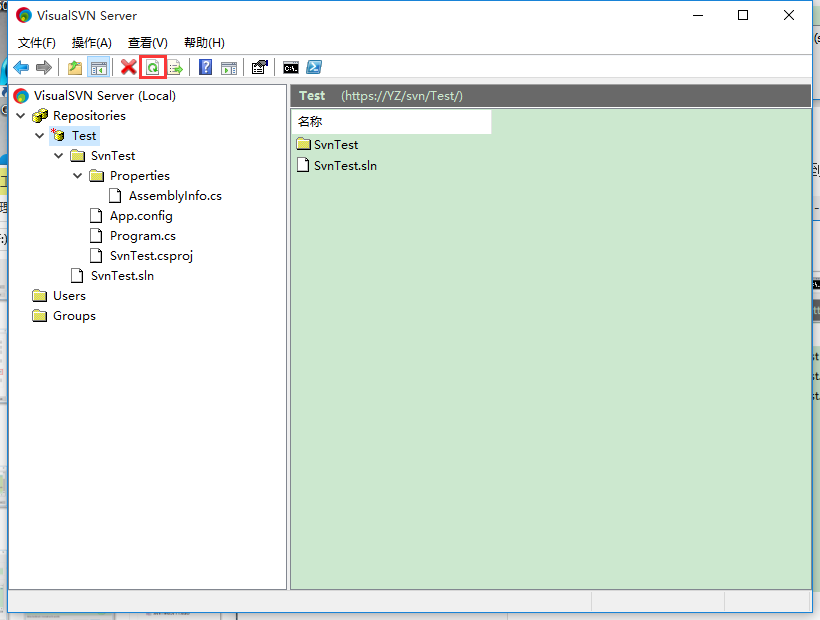Select Program.cs in the tree
Screen dimensions: 820x620
[x=143, y=236]
